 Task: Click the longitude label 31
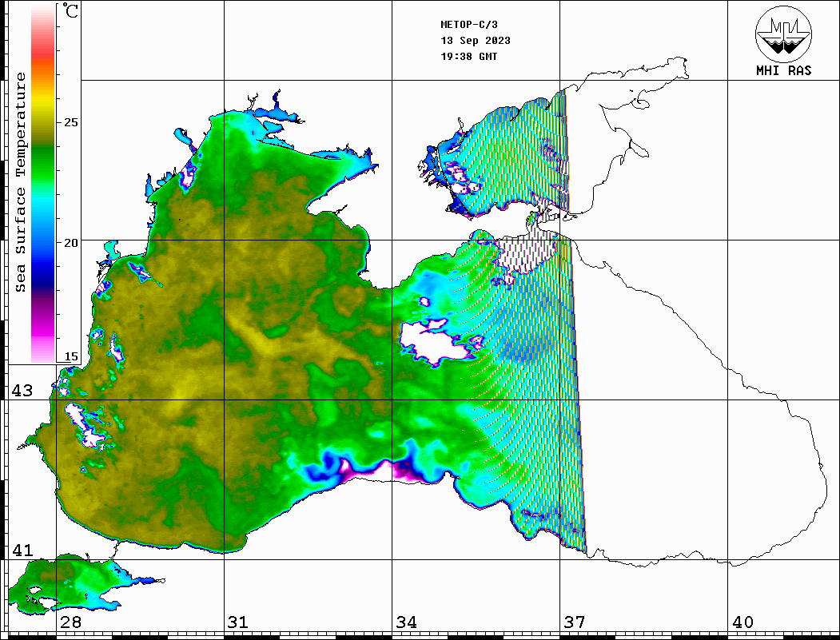coord(238,622)
